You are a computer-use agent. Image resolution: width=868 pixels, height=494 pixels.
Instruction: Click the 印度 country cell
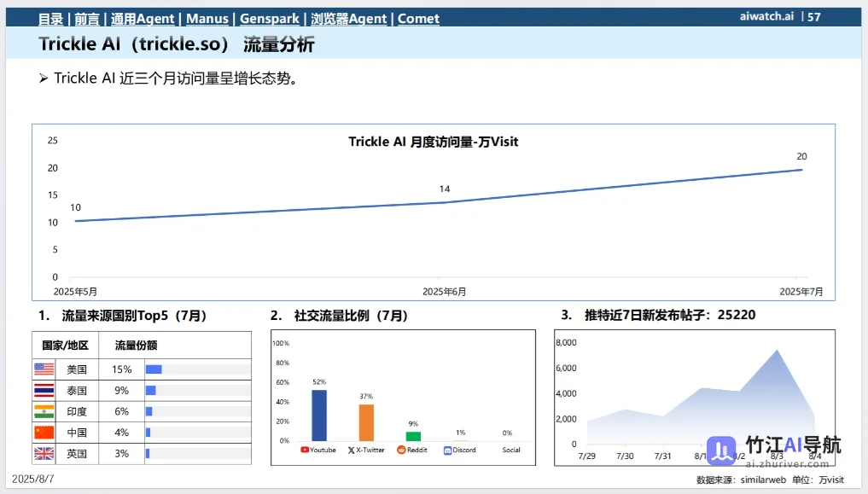coord(77,411)
